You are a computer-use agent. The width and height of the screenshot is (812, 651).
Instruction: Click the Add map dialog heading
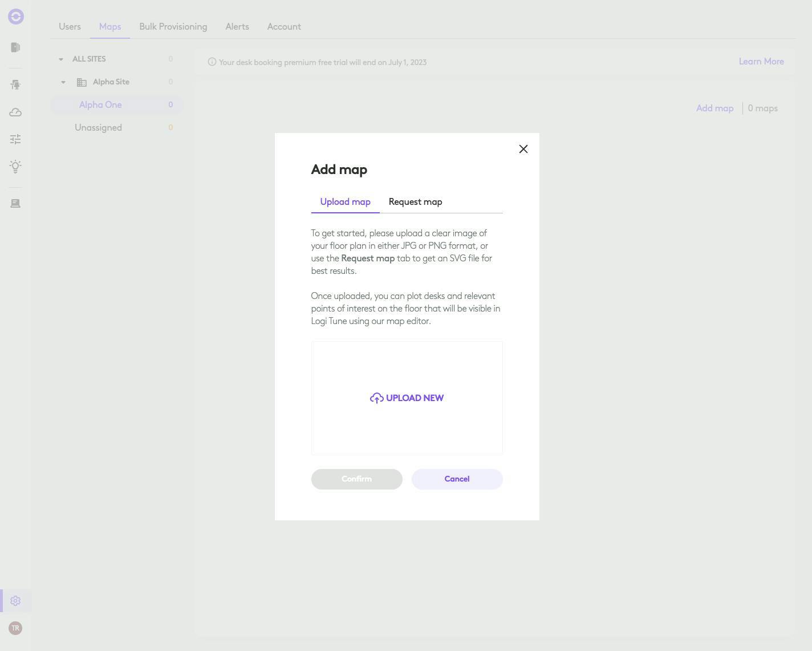point(339,169)
